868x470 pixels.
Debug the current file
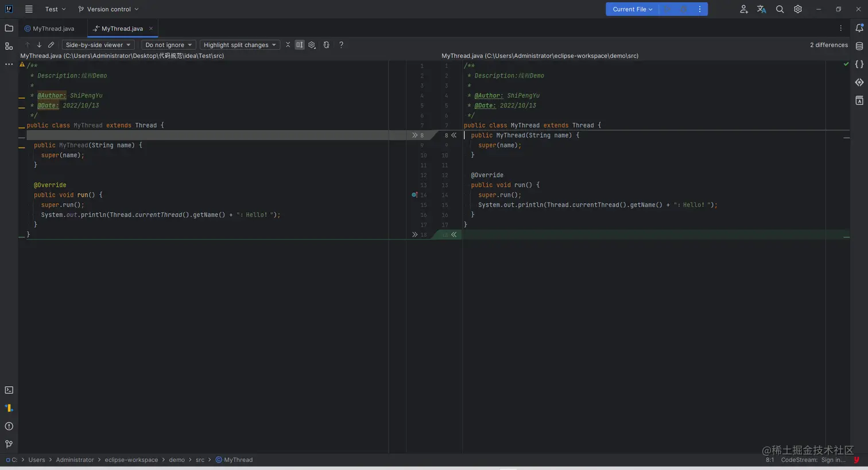tap(684, 9)
